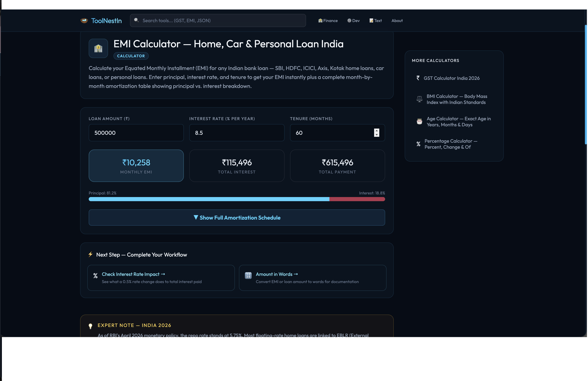Click the 'MORE CALCULATORS' heading
The height and width of the screenshot is (381, 588).
point(435,61)
